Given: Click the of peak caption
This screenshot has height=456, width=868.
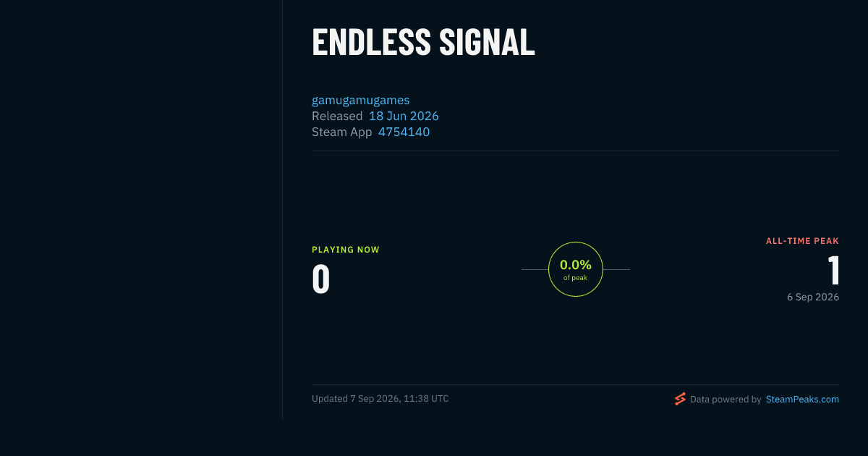Looking at the screenshot, I should 576,278.
